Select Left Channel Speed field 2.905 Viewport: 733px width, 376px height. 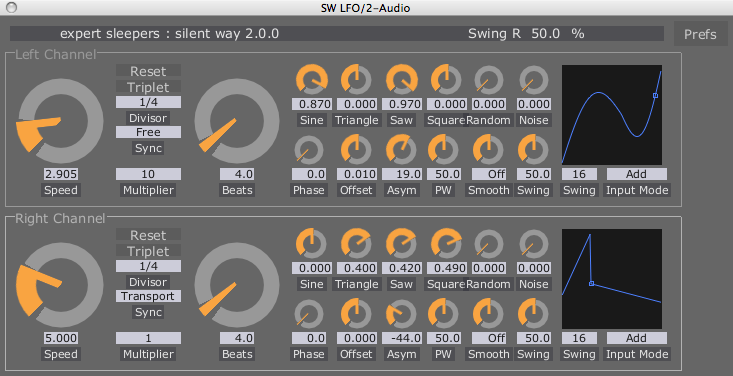pos(61,174)
